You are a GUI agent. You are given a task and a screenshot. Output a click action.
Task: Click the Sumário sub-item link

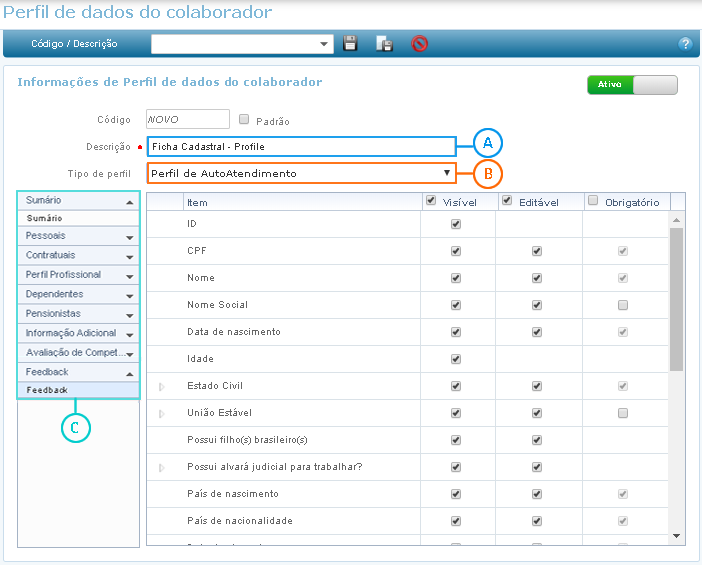(45, 217)
